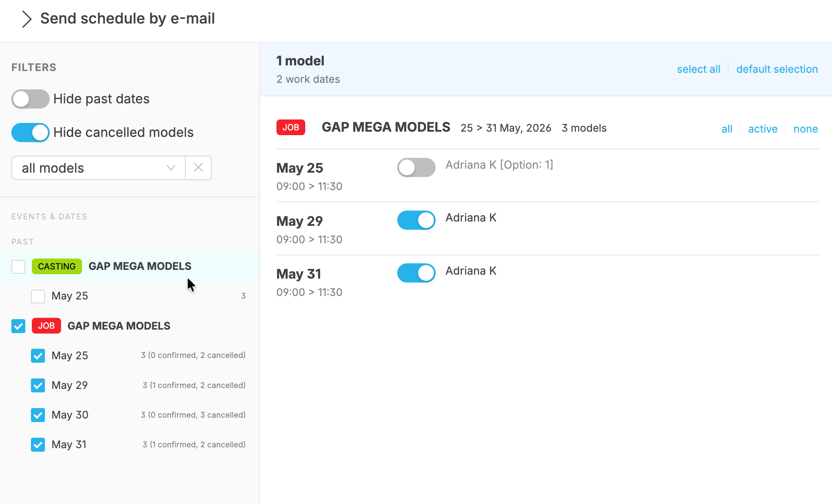The height and width of the screenshot is (504, 832).
Task: Click the 3 models count in job header
Action: point(584,128)
